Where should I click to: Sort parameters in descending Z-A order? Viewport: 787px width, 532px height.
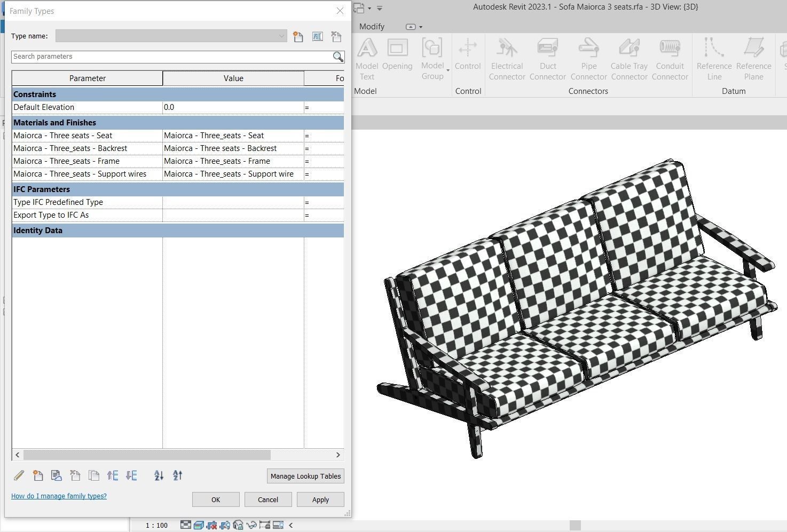coord(178,475)
